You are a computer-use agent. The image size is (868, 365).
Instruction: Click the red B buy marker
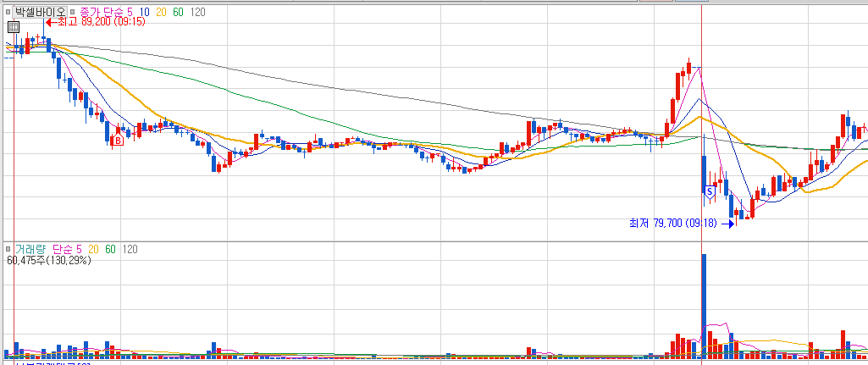click(x=117, y=141)
